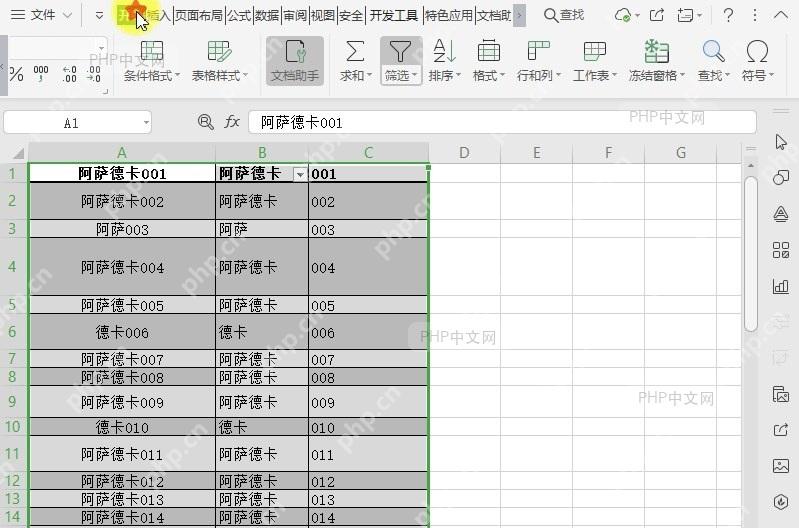The width and height of the screenshot is (799, 528).
Task: Switch to the 安全 security tab
Action: pyautogui.click(x=351, y=16)
